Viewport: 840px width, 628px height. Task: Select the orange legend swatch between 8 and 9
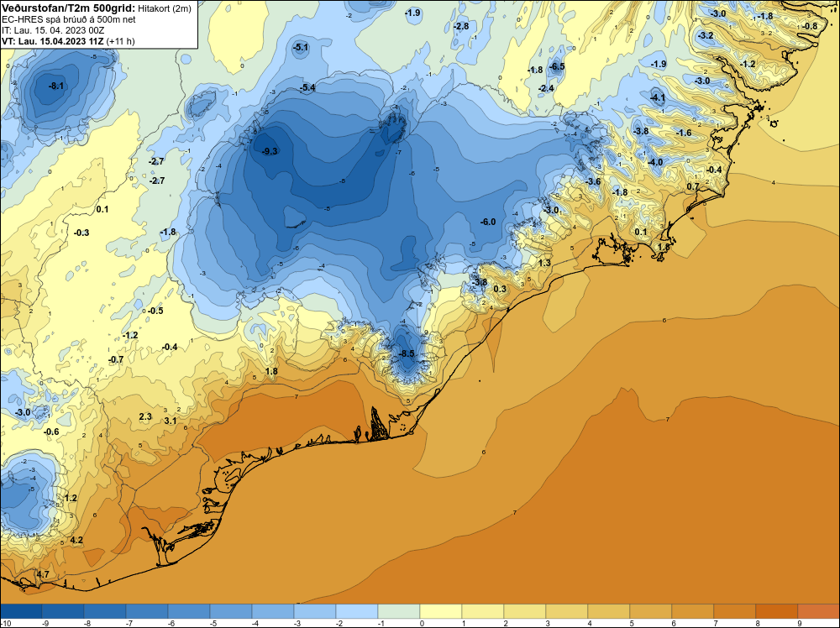tap(777, 611)
